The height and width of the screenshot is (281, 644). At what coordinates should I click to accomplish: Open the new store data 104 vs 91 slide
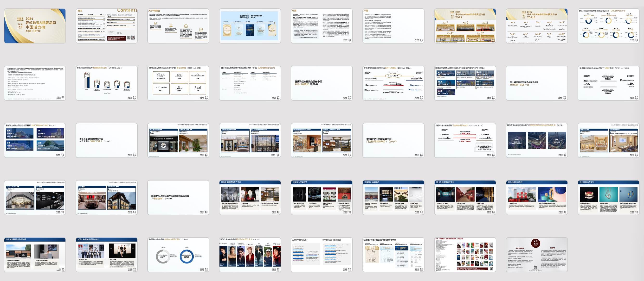coord(393,83)
